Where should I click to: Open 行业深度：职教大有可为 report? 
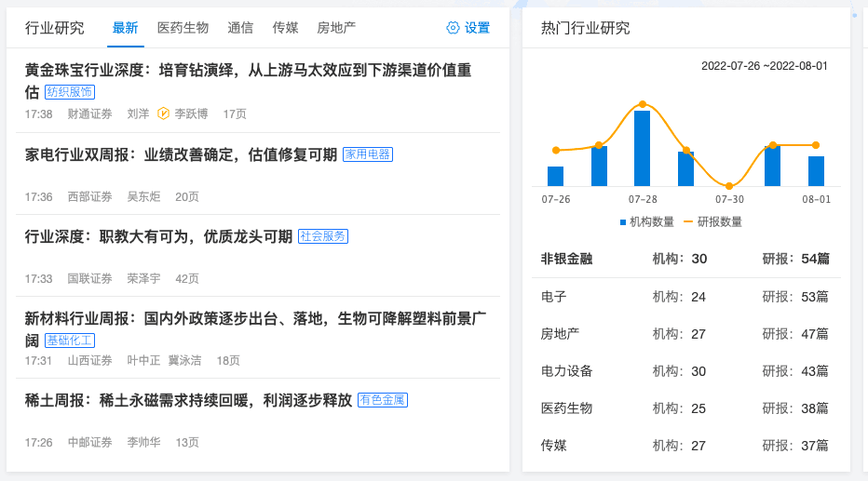coord(158,236)
